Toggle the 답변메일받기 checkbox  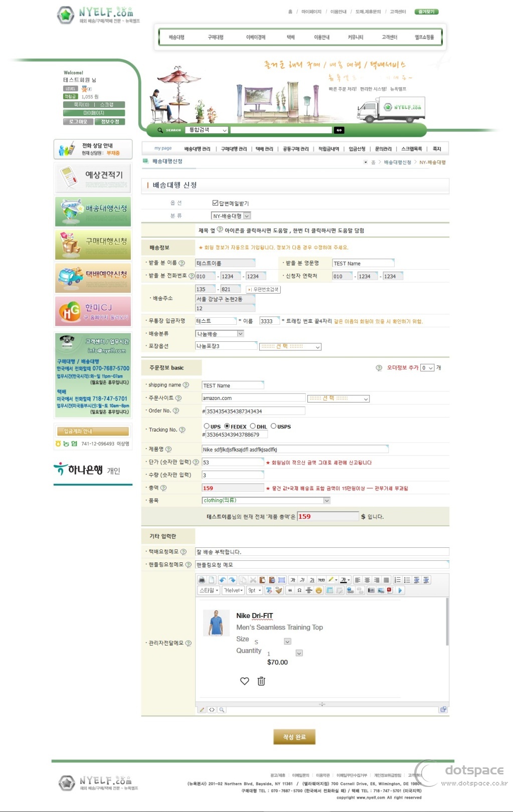click(215, 203)
